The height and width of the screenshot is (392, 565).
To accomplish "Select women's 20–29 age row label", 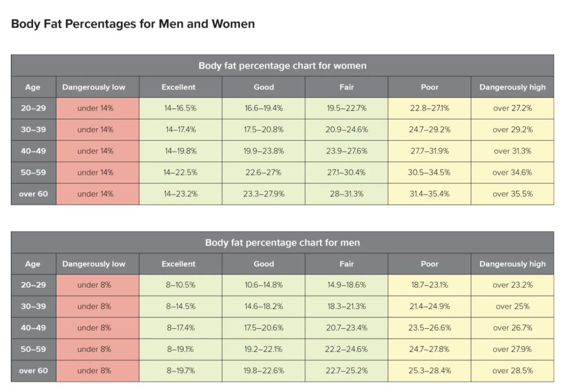I will coord(33,108).
